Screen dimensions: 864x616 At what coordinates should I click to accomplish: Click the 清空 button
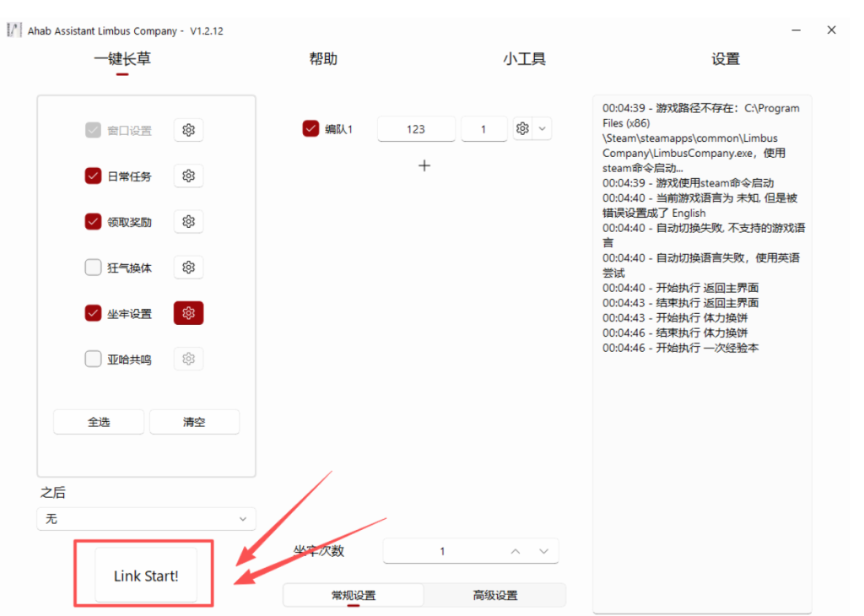click(194, 422)
